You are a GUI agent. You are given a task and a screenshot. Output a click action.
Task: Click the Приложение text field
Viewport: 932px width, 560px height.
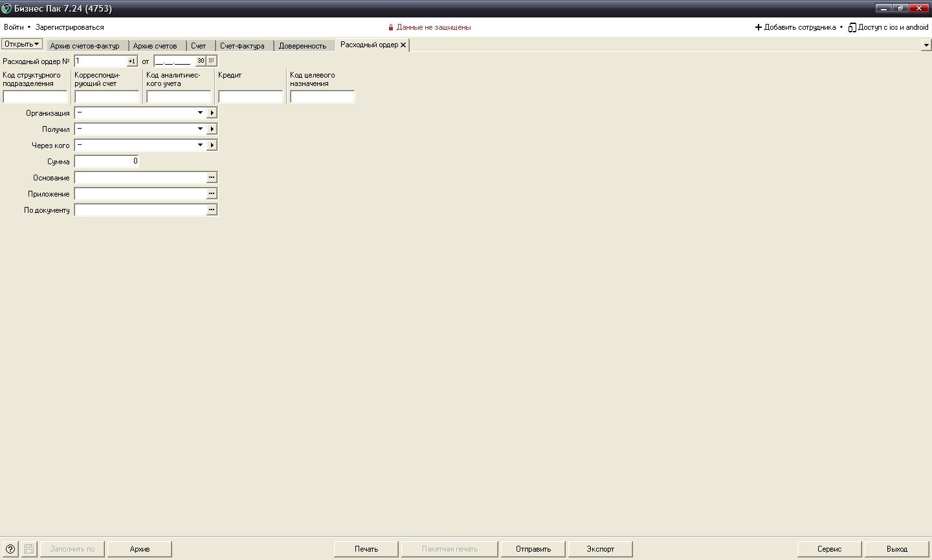140,193
